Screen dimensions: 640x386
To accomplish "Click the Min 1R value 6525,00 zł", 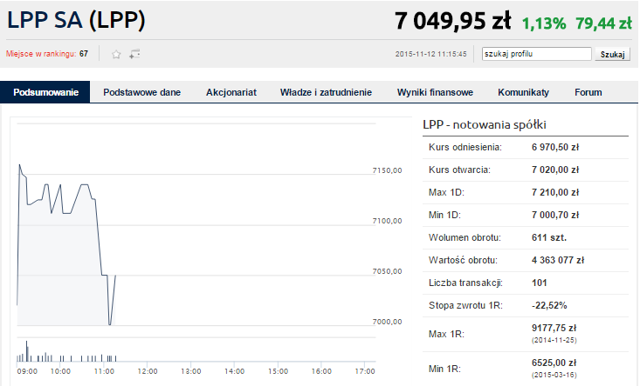I will [x=554, y=363].
